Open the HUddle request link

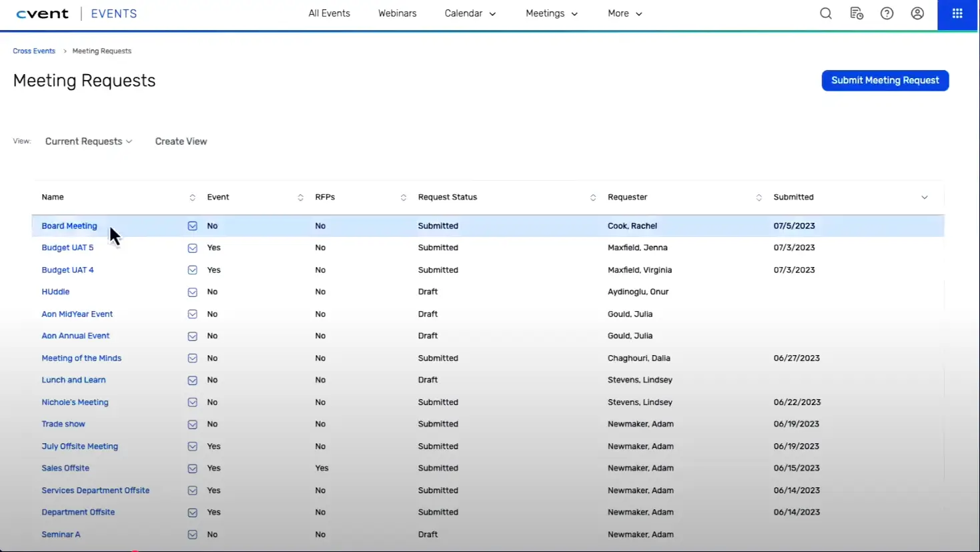55,292
